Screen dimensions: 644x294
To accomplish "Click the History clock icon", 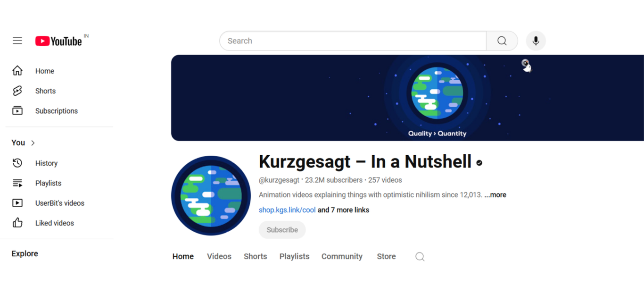I will point(17,163).
